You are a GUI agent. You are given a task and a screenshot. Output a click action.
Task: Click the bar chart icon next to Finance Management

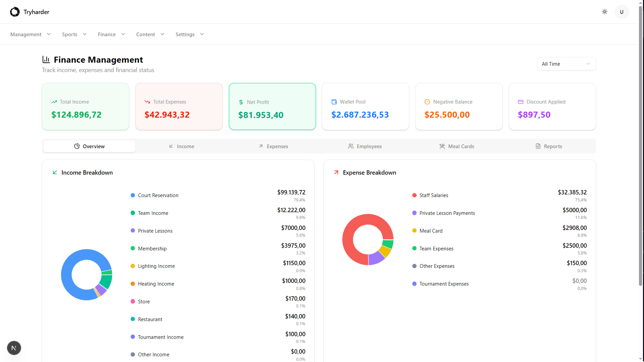(x=46, y=60)
